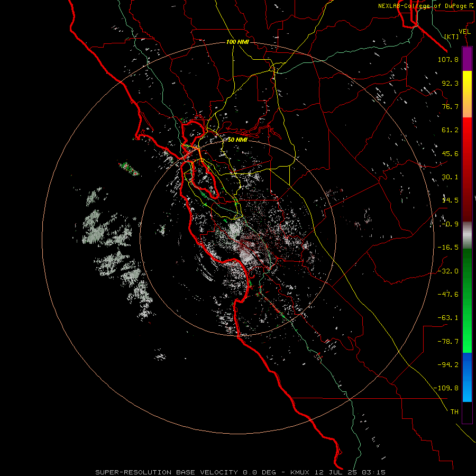The image size is (476, 476).
Task: Click the 0.0 DEG elevation text
Action: 259,472
